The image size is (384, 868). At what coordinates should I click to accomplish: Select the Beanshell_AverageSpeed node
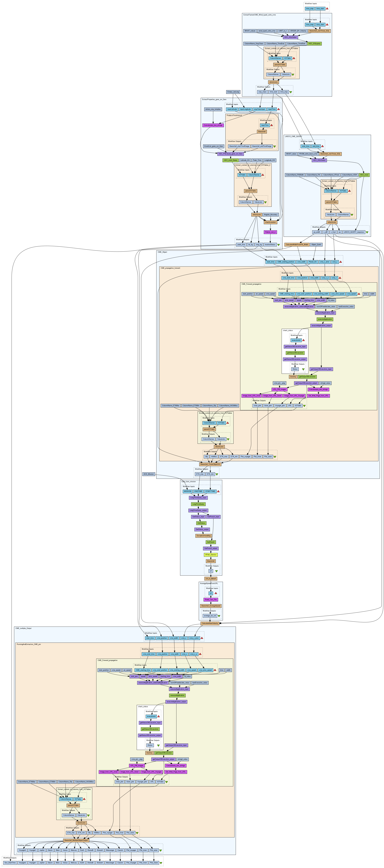[211, 606]
